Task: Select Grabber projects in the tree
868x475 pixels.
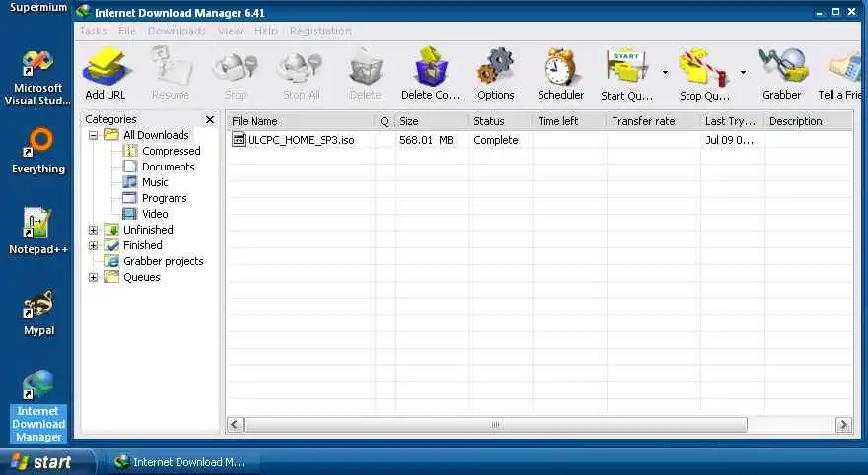Action: pos(164,261)
